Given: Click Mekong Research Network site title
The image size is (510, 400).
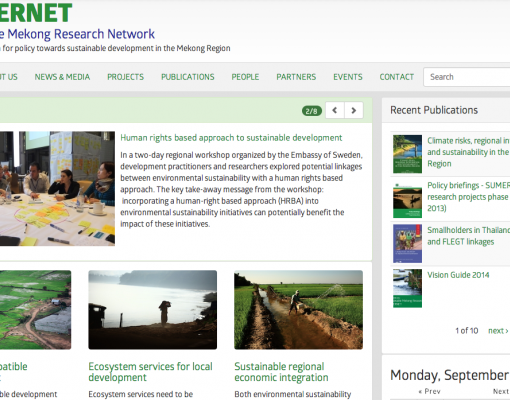Looking at the screenshot, I should pyautogui.click(x=77, y=34).
